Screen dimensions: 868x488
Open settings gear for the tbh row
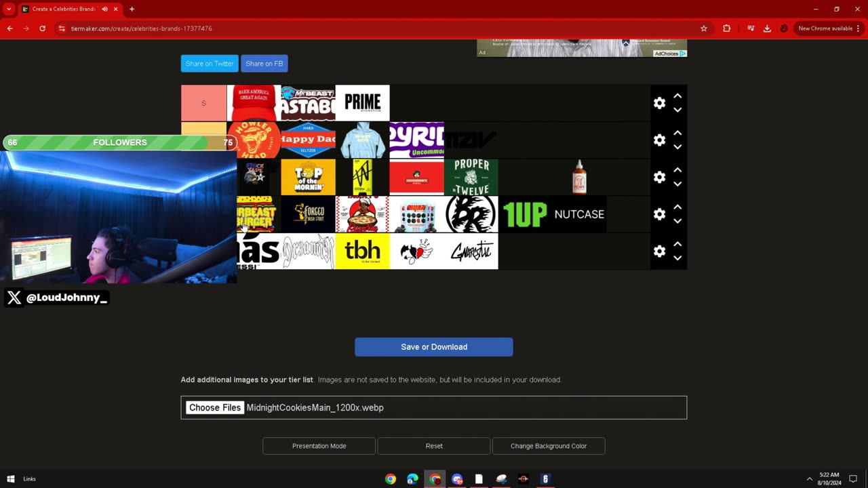tap(659, 251)
